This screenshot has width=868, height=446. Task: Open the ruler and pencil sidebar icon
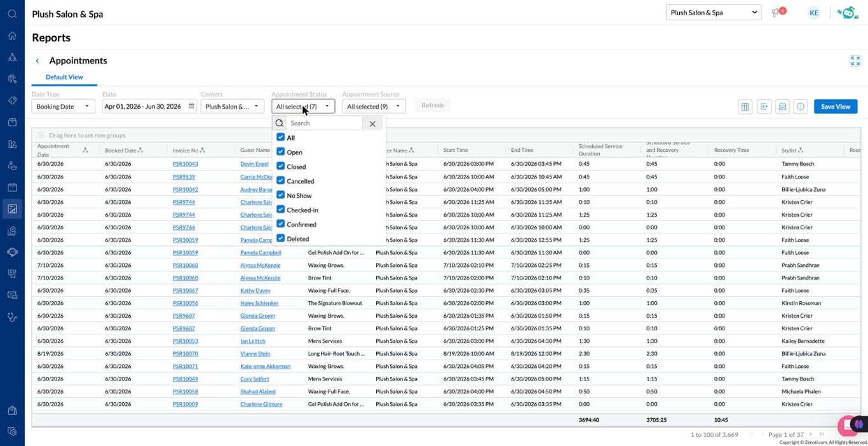pos(12,144)
